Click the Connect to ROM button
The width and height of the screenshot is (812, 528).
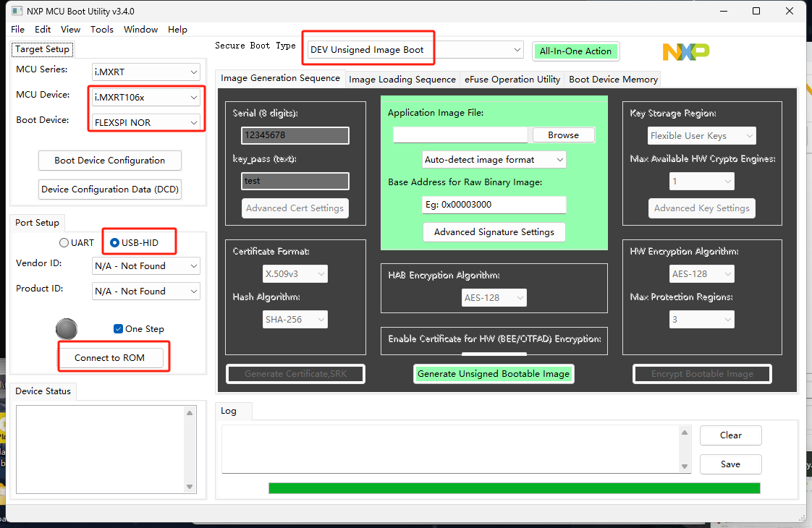(x=110, y=358)
